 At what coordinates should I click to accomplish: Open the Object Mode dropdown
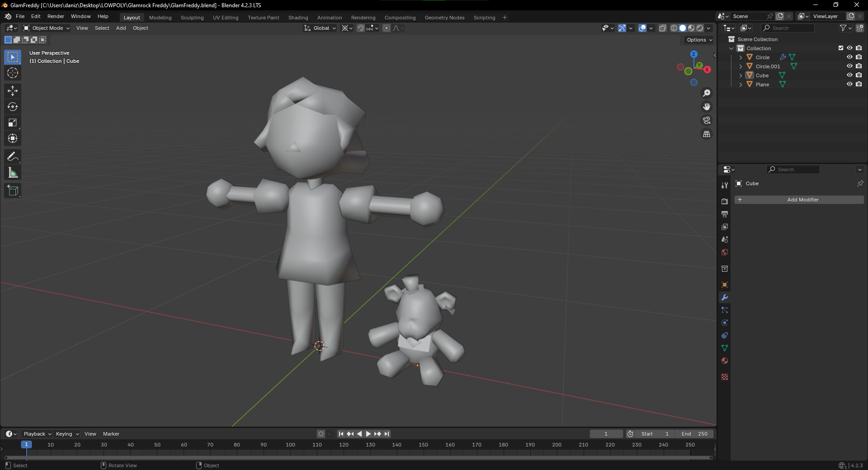(46, 28)
